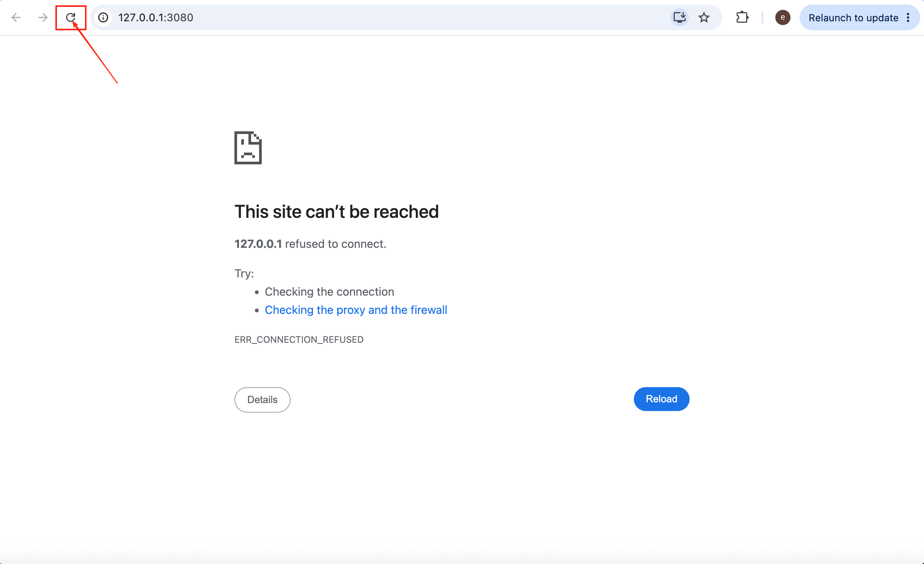Click the ERR_CONNECTION_REFUSED error code text

pyautogui.click(x=299, y=339)
